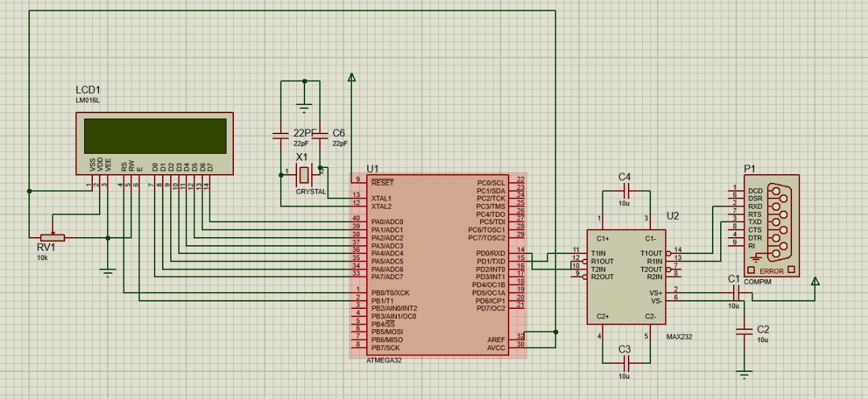Select the ATMEGA32 microcontroller U1

[x=447, y=265]
